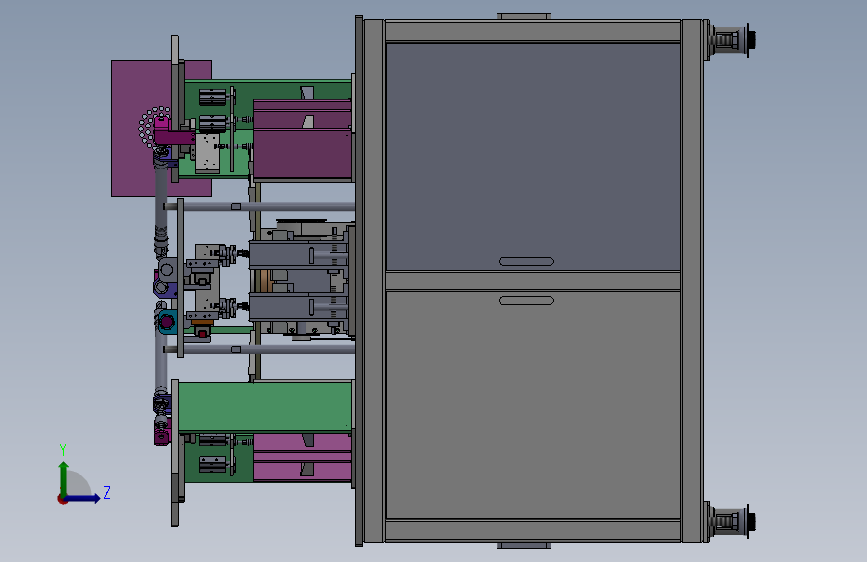Select the large green plate in lower assembly
Viewport: 867px width, 562px height.
(x=265, y=407)
